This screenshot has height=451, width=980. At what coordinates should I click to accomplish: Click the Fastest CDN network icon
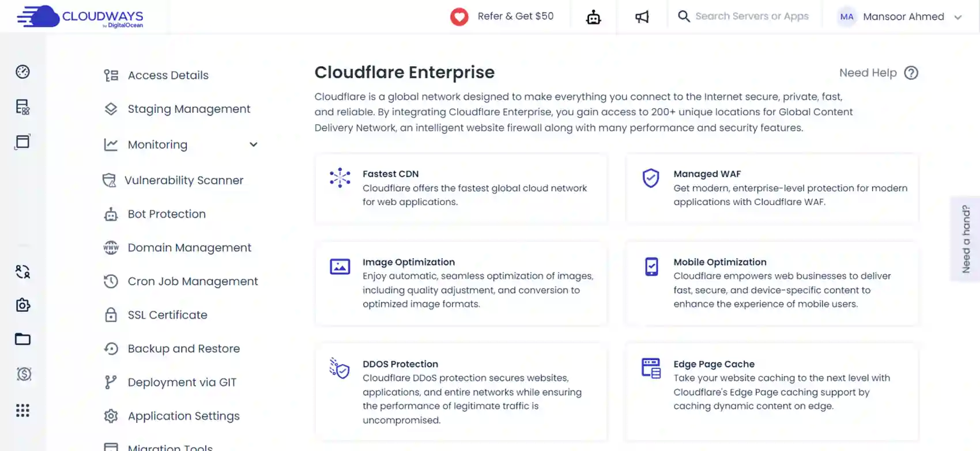[x=340, y=177]
